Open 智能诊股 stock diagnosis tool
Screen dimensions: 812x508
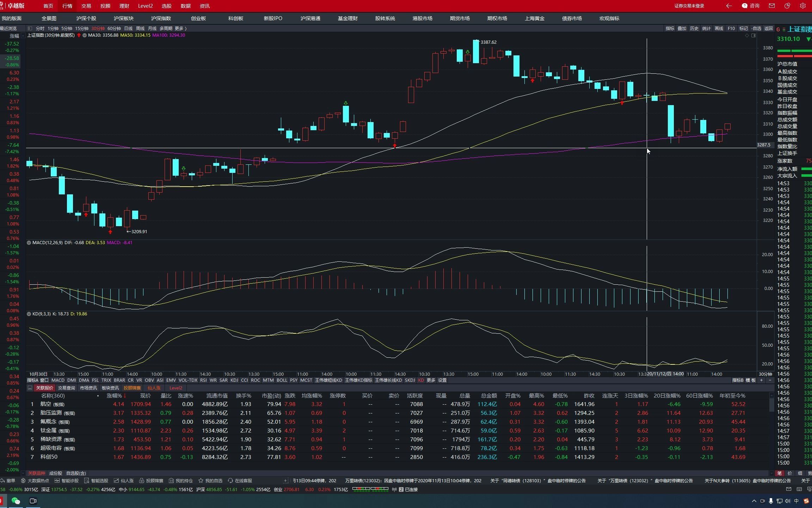(x=67, y=480)
